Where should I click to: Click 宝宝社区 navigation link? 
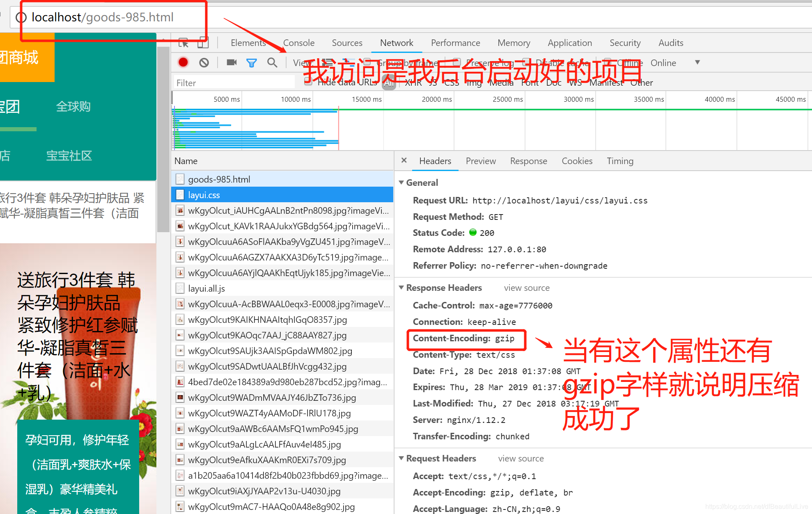(69, 156)
